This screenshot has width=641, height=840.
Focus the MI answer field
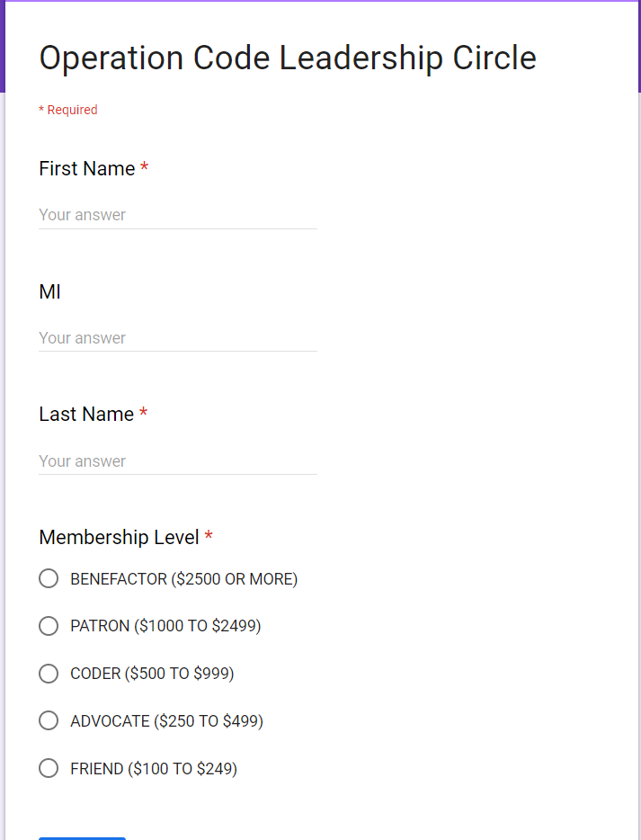[x=177, y=337]
